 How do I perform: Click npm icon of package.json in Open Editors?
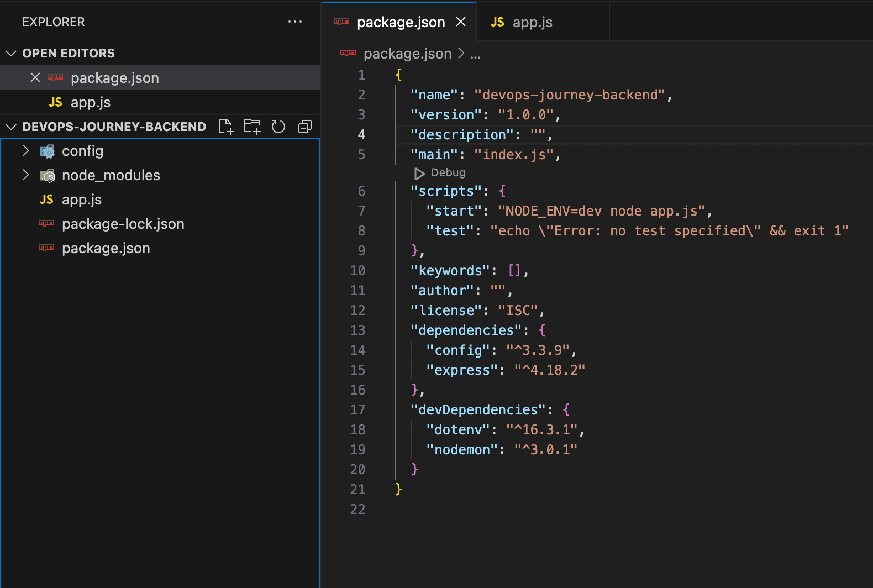(x=55, y=77)
